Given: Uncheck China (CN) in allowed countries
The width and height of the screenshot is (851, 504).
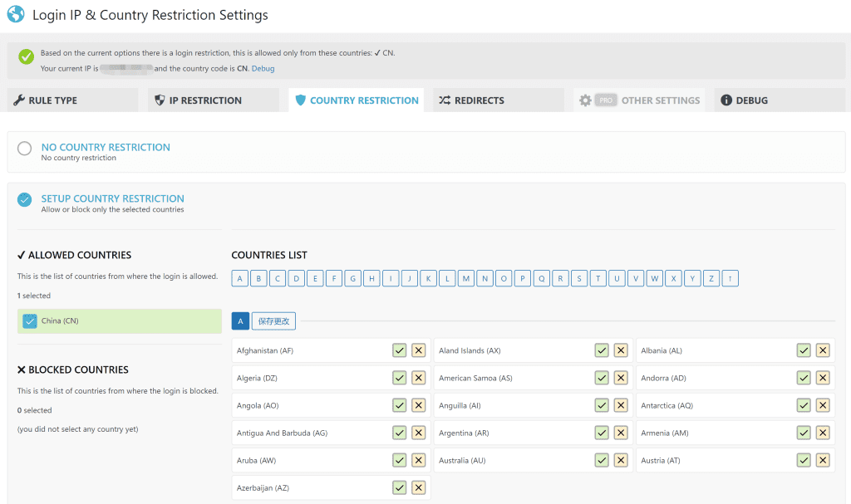Looking at the screenshot, I should click(x=30, y=321).
